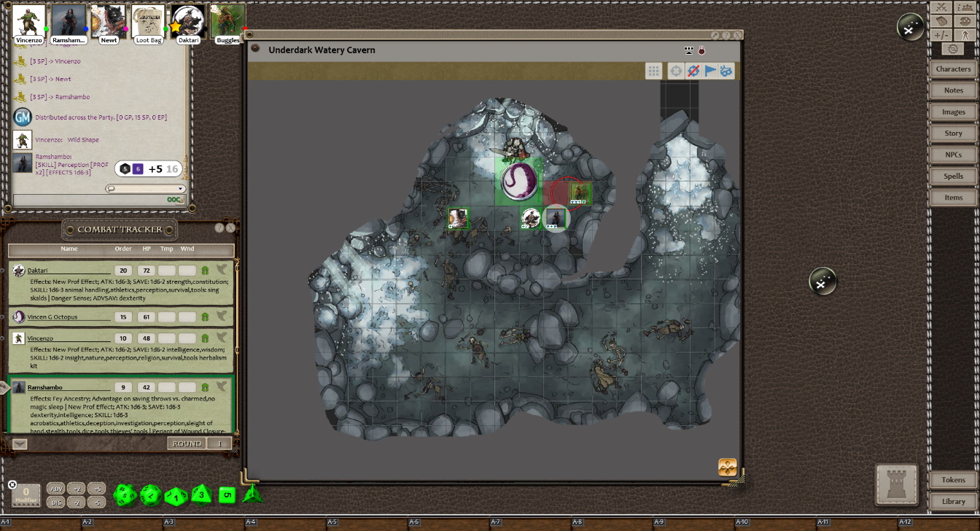
Task: Toggle the blue crossed-out map toolbar icon
Action: click(x=693, y=71)
